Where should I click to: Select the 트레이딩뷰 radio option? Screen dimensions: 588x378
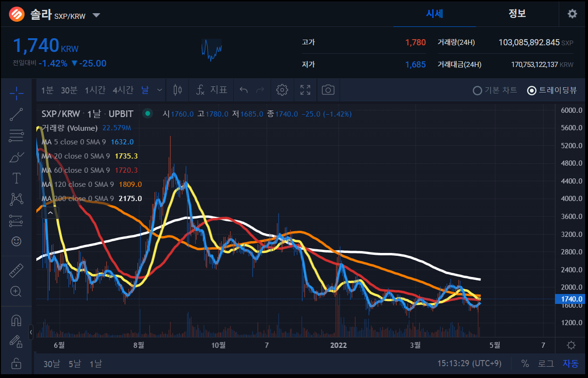(552, 90)
